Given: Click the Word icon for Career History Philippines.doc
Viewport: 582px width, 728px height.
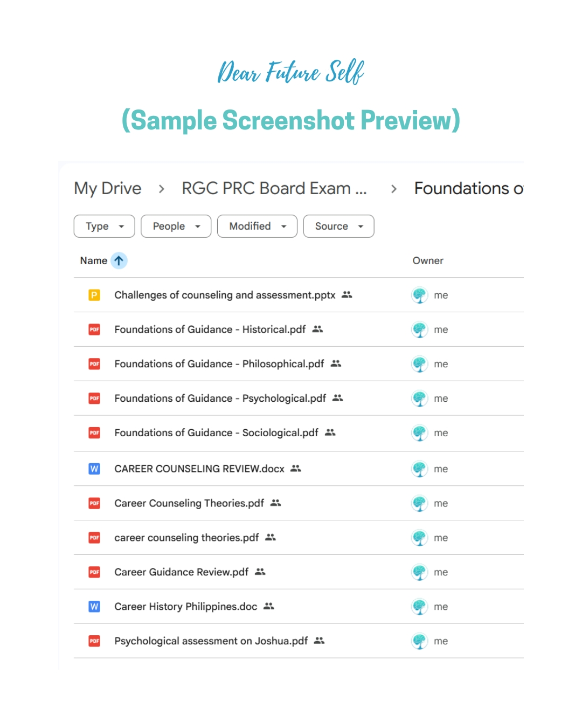Looking at the screenshot, I should point(94,607).
